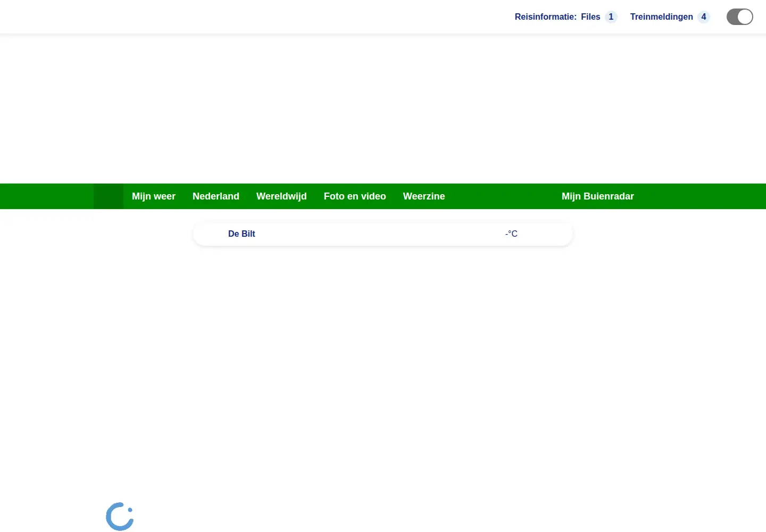
Task: Open the Mijn weer menu
Action: [x=154, y=196]
